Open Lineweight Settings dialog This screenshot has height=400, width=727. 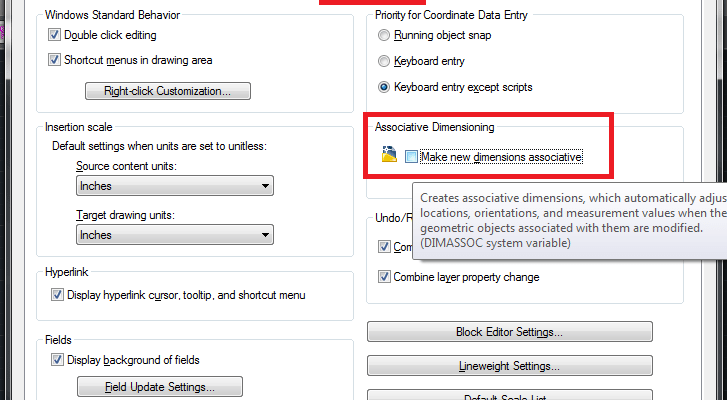point(510,367)
